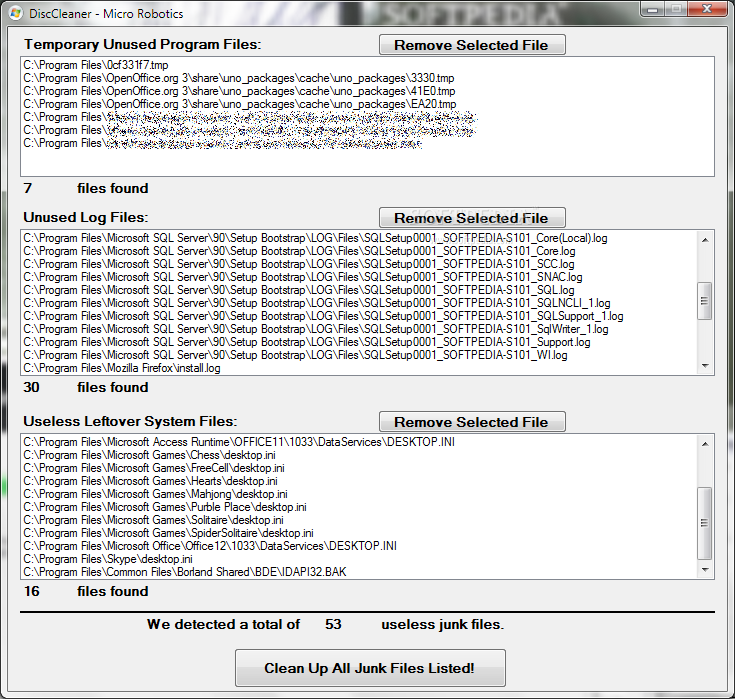
Task: Pick the EA20.tmp uno_packages entry
Action: 239,104
